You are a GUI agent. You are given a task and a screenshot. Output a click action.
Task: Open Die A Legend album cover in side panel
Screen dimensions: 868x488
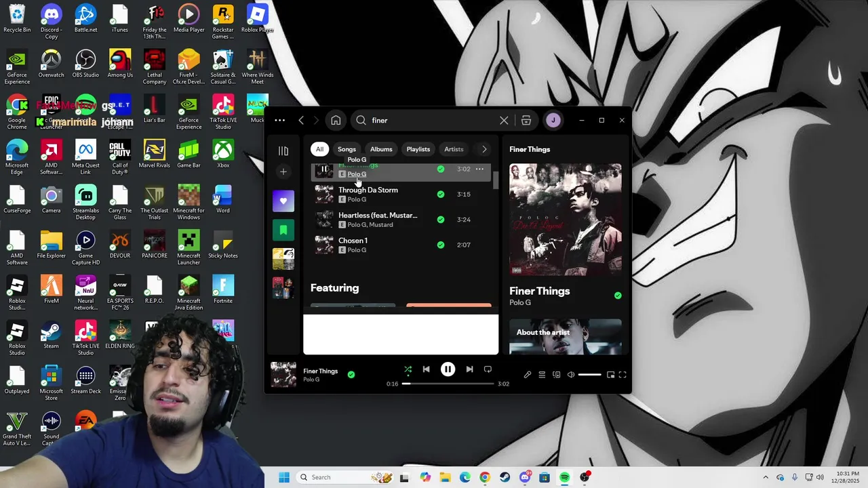[x=566, y=220]
